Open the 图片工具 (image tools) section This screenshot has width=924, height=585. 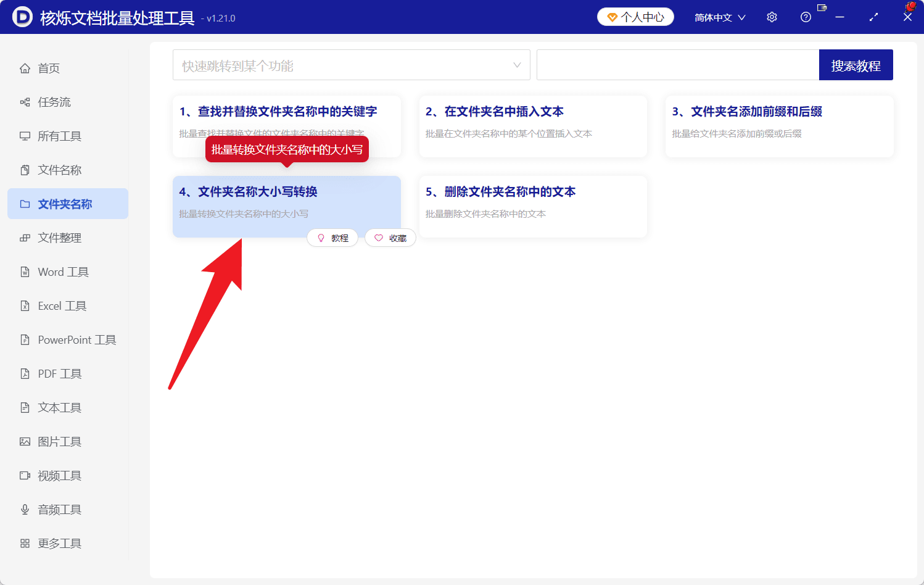(x=60, y=441)
